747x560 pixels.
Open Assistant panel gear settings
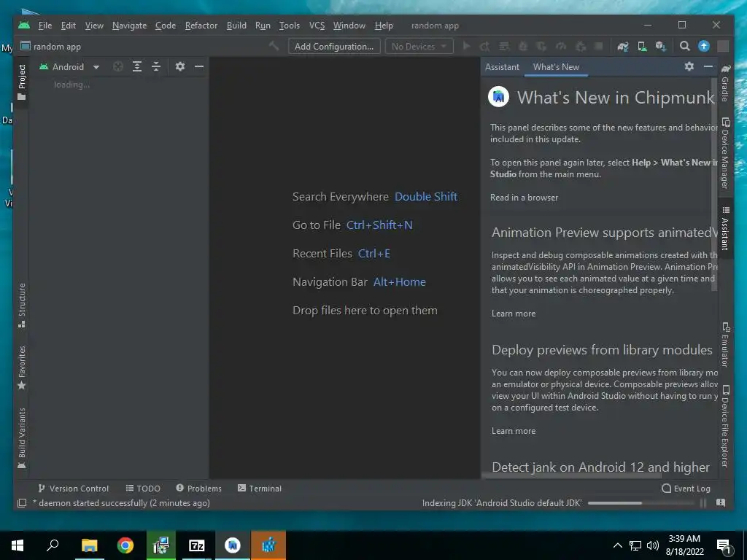pyautogui.click(x=689, y=66)
